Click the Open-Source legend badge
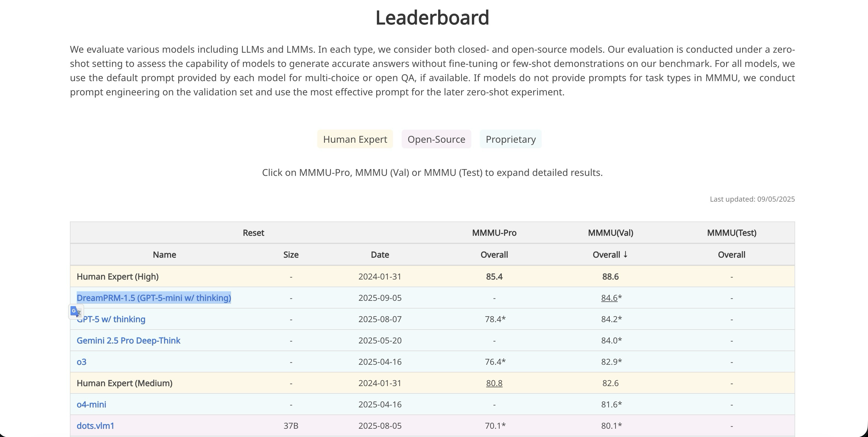 pyautogui.click(x=436, y=139)
